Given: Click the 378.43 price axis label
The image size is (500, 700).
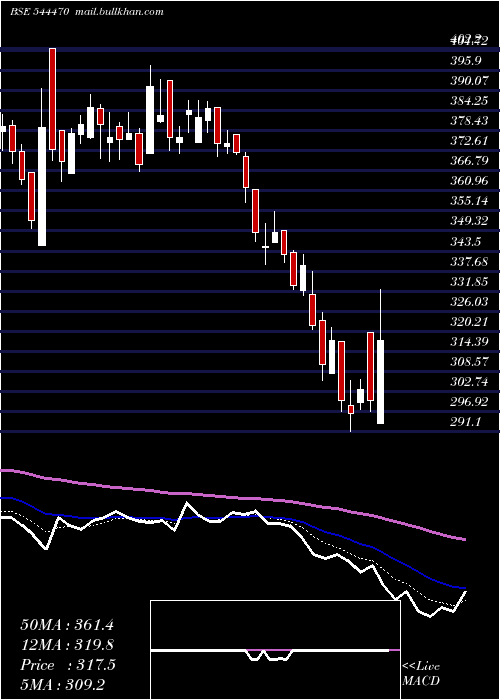Looking at the screenshot, I should coord(469,121).
